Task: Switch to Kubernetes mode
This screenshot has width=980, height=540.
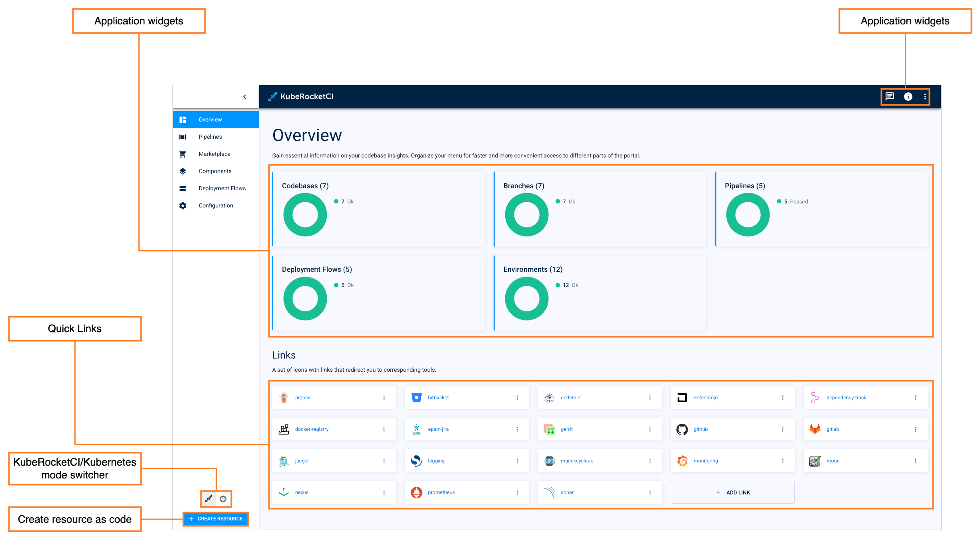Action: 223,499
